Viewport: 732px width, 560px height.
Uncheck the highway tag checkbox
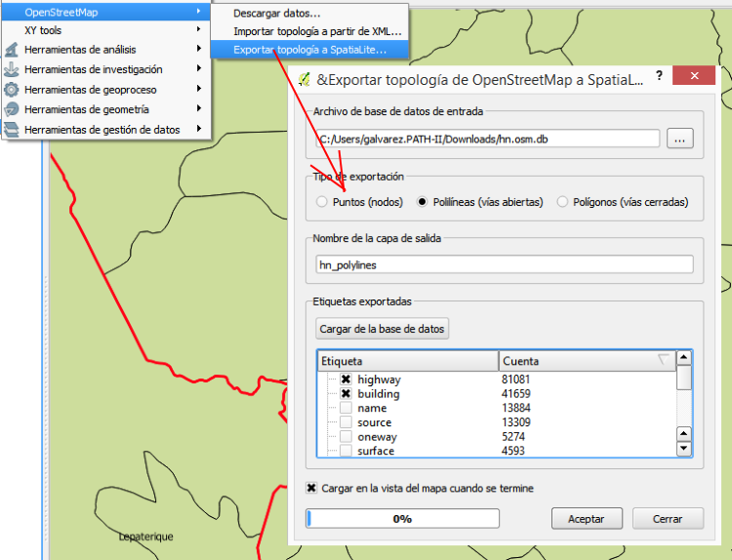(x=346, y=380)
